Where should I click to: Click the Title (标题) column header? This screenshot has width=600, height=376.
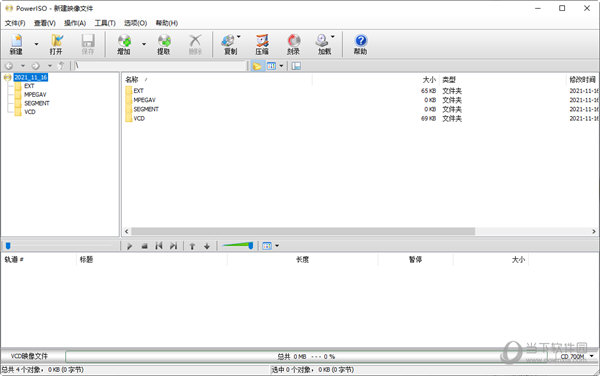pos(86,260)
